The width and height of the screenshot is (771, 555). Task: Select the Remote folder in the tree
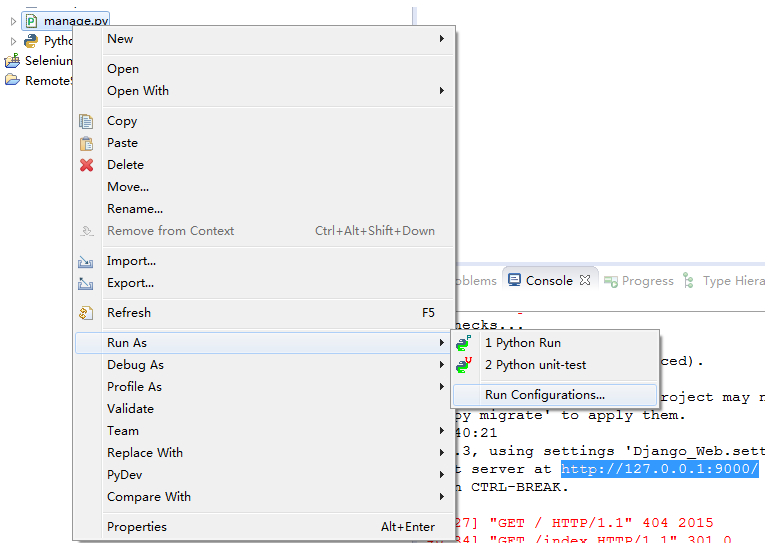(x=48, y=80)
